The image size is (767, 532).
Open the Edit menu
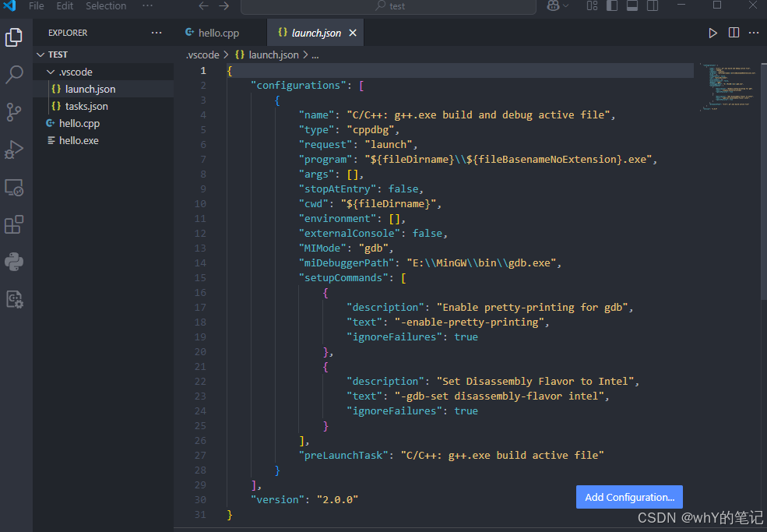coord(65,6)
